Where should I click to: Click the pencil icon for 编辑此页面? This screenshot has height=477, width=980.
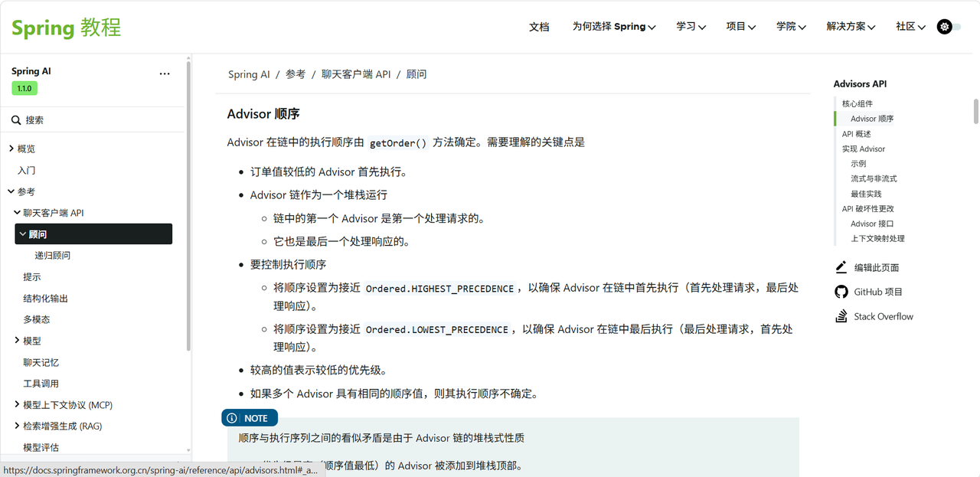pos(841,267)
